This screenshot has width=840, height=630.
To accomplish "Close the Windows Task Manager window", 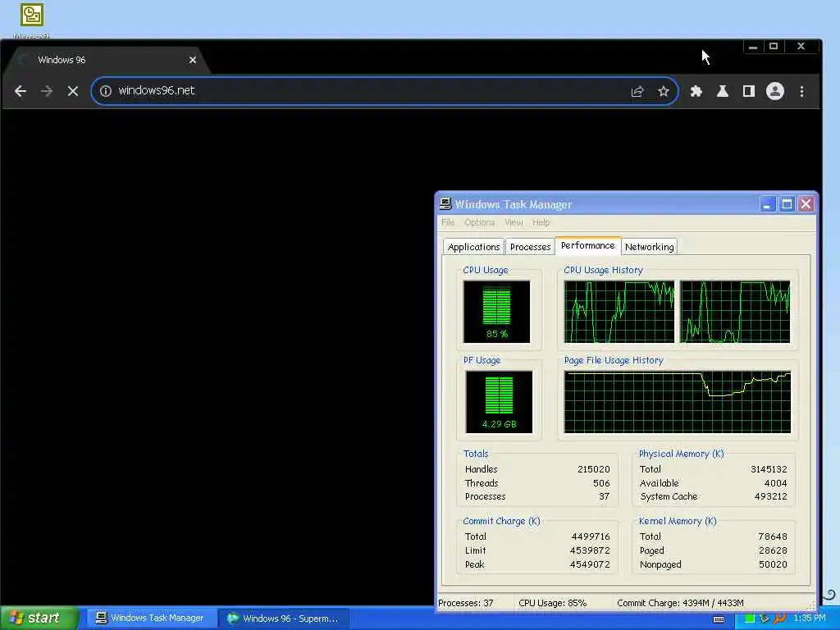I will pos(806,204).
